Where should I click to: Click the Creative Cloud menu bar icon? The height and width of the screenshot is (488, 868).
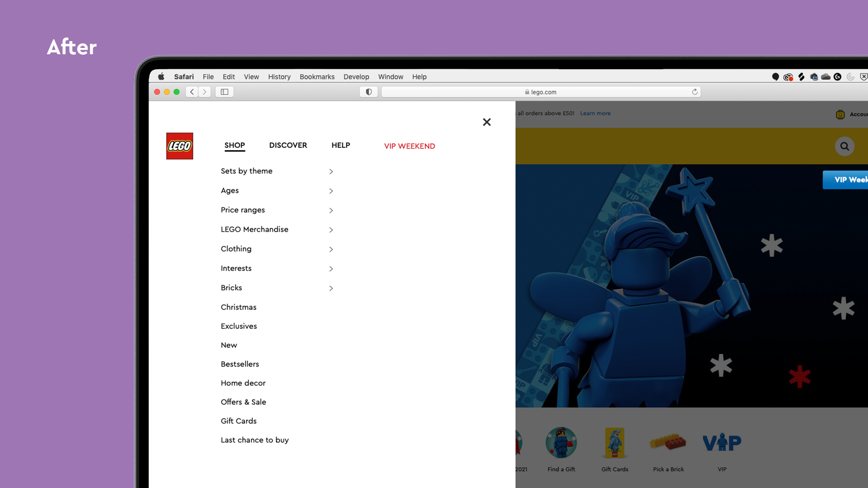tap(788, 77)
